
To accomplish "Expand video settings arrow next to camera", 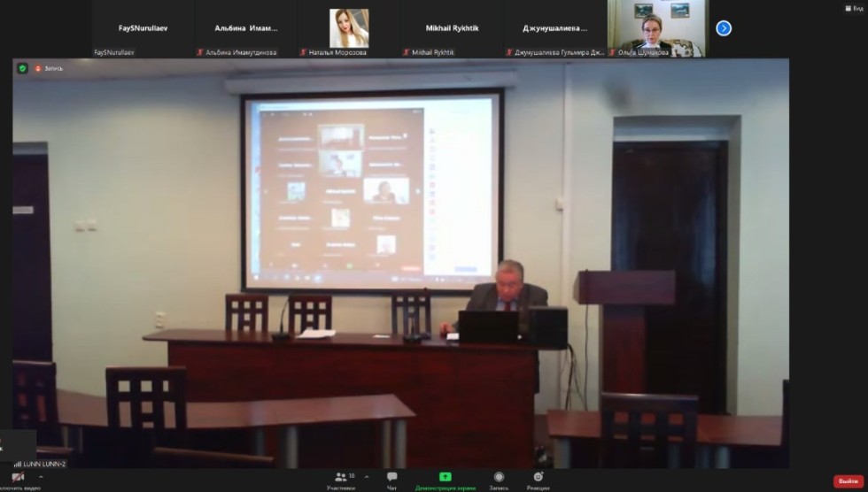I will pyautogui.click(x=41, y=476).
